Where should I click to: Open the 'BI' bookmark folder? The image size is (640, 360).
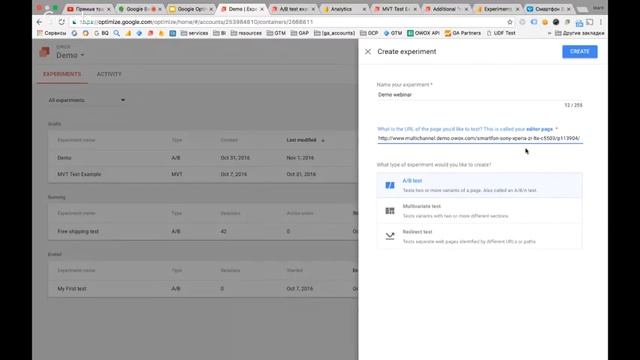coord(219,33)
